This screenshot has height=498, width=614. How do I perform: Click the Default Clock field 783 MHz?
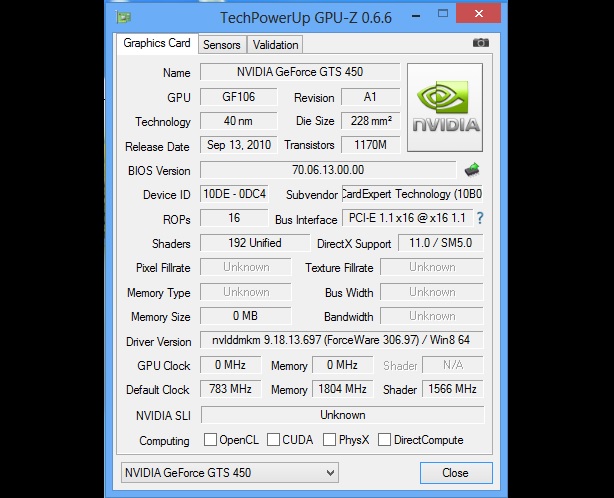click(x=230, y=389)
